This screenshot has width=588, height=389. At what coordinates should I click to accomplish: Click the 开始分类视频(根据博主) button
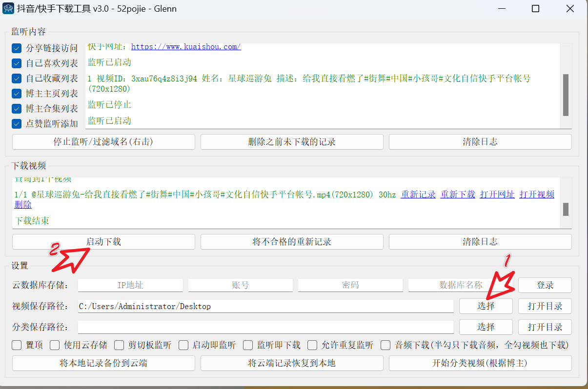click(480, 363)
